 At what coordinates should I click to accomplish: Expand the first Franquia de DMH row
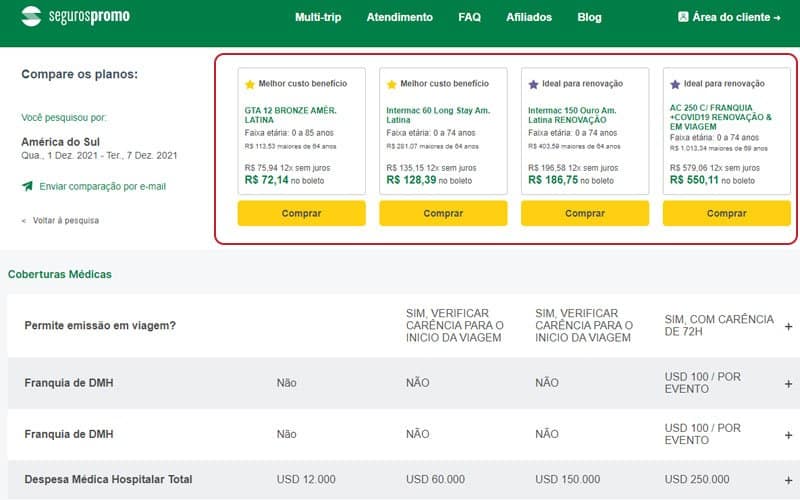coord(788,383)
